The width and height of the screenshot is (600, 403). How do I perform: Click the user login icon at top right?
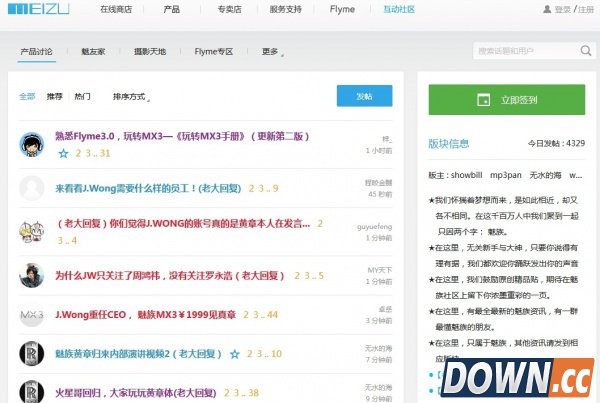pyautogui.click(x=546, y=9)
